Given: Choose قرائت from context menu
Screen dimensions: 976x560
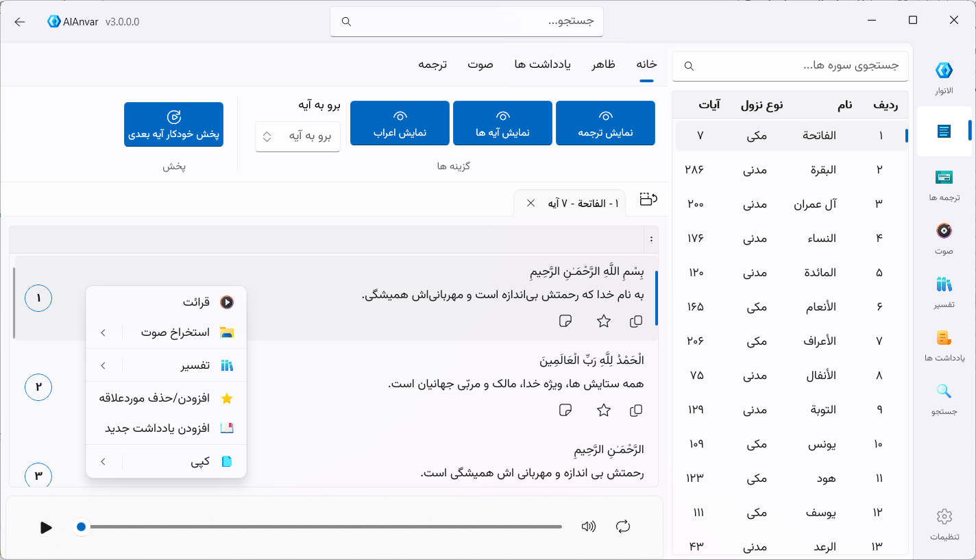Looking at the screenshot, I should (x=166, y=302).
